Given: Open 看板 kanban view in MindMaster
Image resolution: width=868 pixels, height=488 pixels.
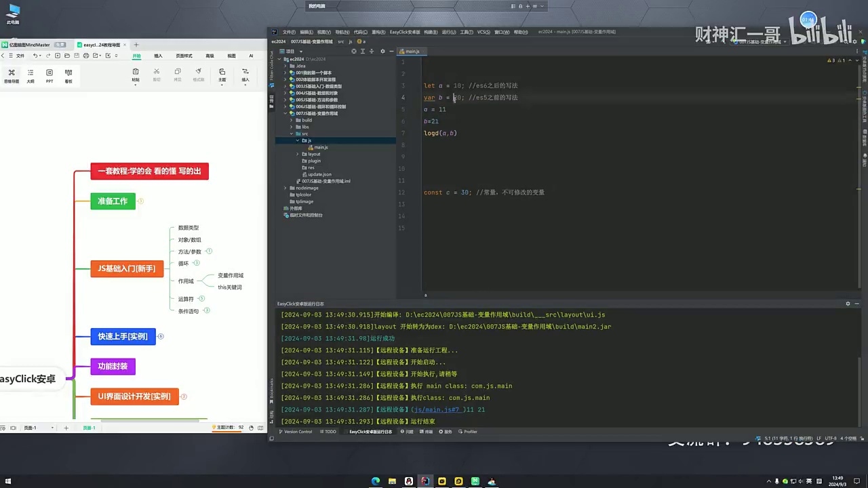Looking at the screenshot, I should [x=68, y=76].
